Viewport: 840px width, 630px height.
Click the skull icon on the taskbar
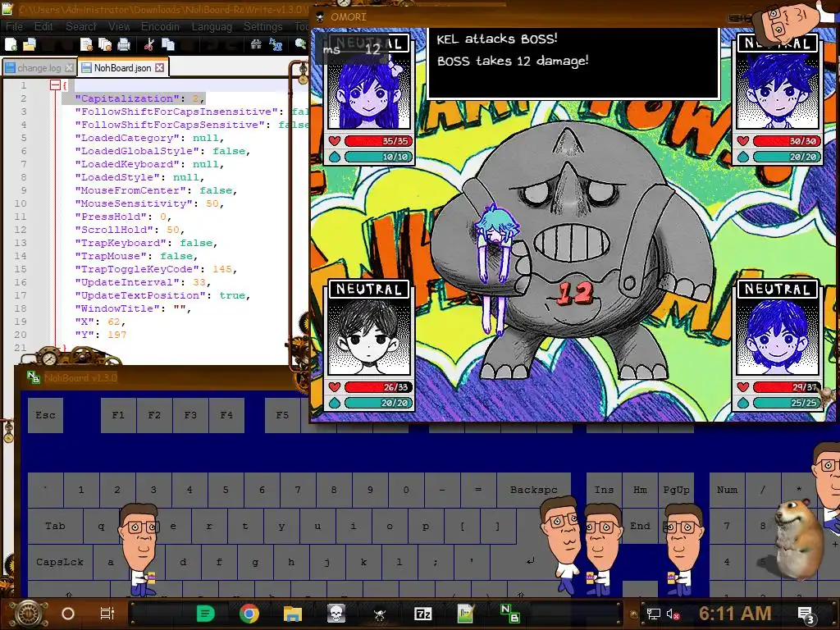(336, 614)
